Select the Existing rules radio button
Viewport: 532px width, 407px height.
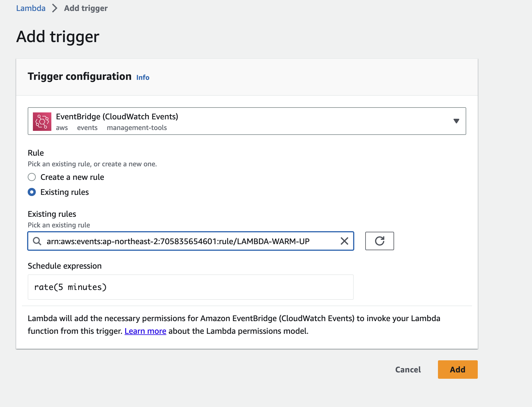(32, 192)
